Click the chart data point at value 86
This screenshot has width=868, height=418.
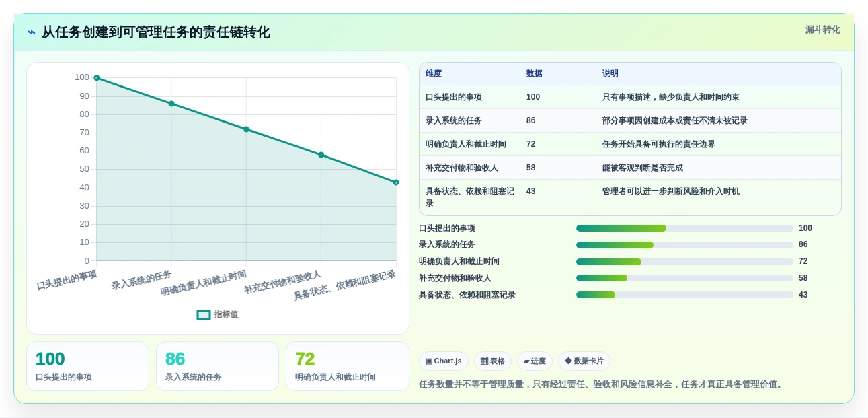coord(171,104)
